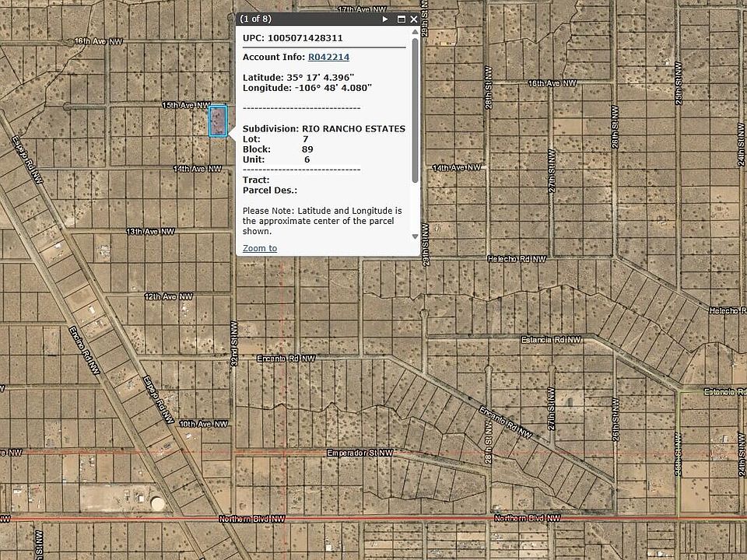The width and height of the screenshot is (747, 560).
Task: Maximize the parcel info popup
Action: [402, 19]
